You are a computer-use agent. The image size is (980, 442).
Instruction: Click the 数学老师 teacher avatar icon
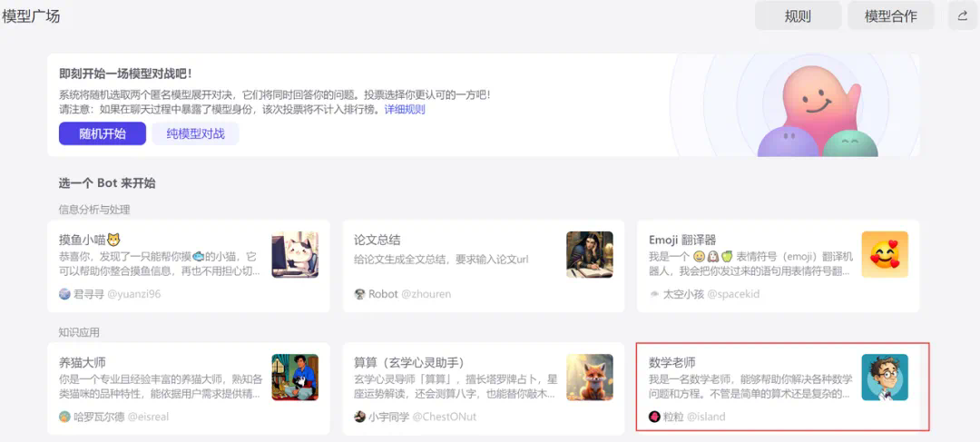[x=885, y=377]
